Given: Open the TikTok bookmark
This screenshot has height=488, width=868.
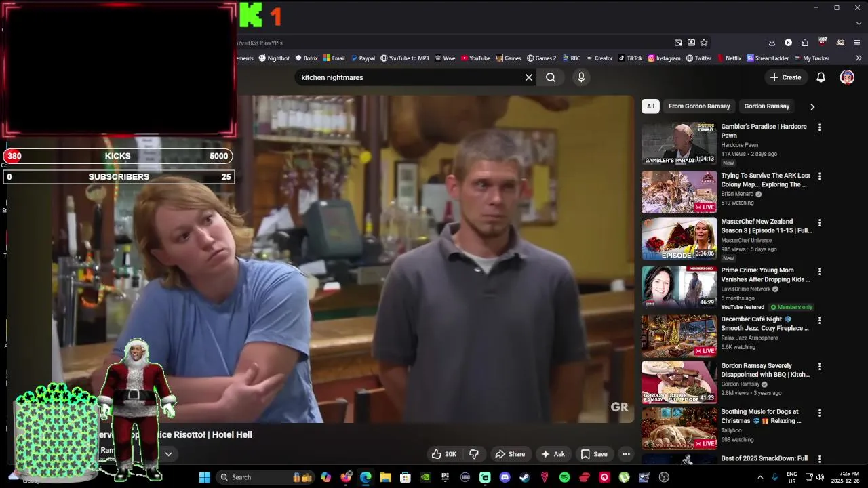Looking at the screenshot, I should 630,58.
